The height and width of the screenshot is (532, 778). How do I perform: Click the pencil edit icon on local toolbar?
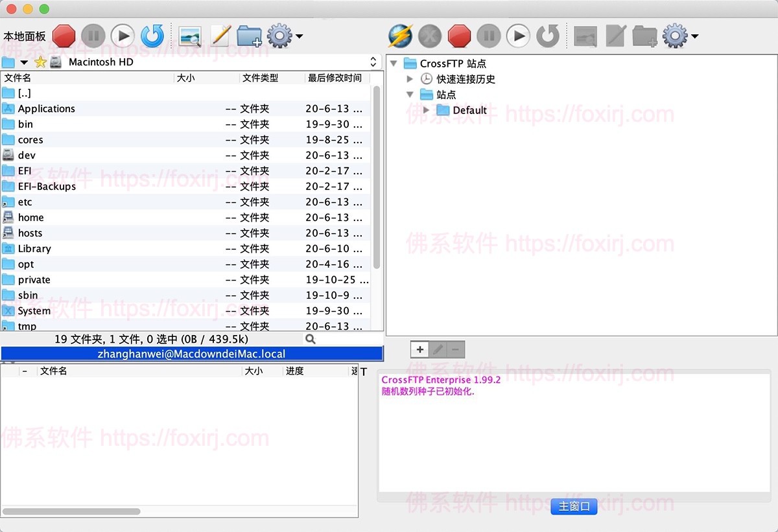point(220,36)
